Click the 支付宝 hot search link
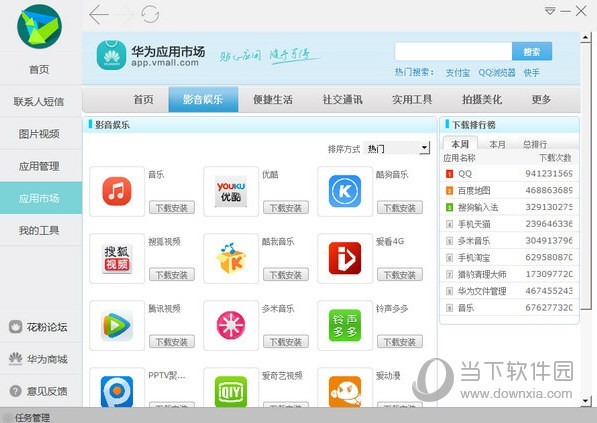597x423 pixels. [458, 72]
